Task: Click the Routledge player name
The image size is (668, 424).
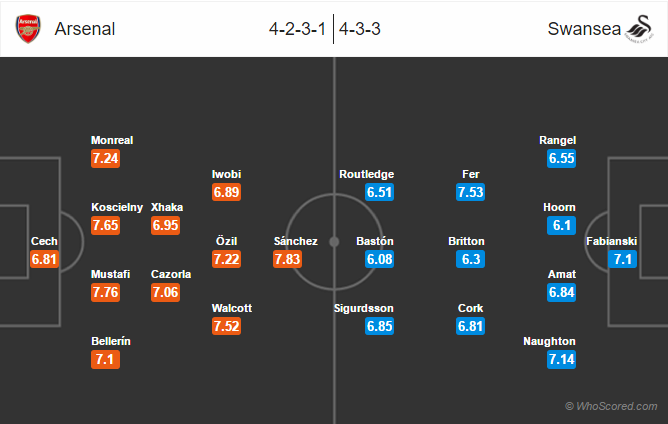Action: 366,174
